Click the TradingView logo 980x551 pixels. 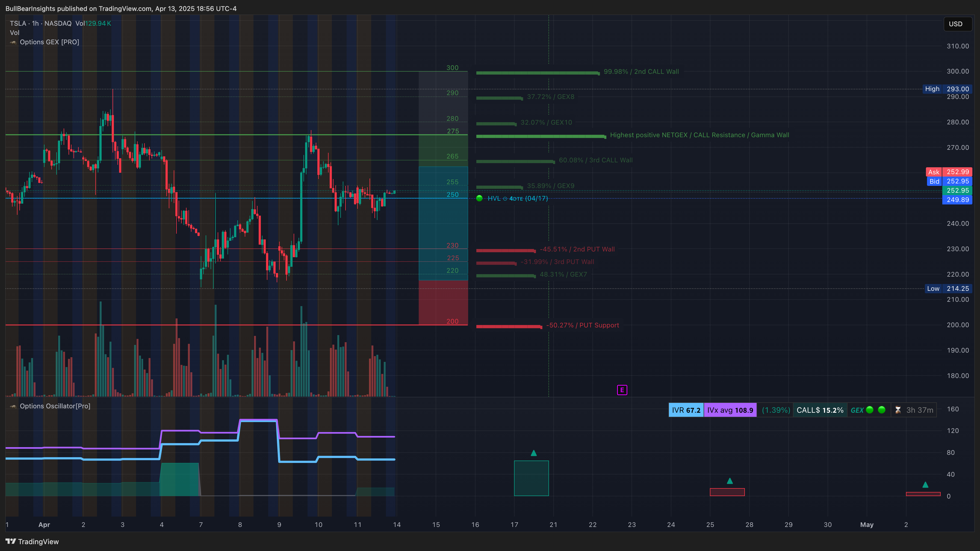point(32,541)
